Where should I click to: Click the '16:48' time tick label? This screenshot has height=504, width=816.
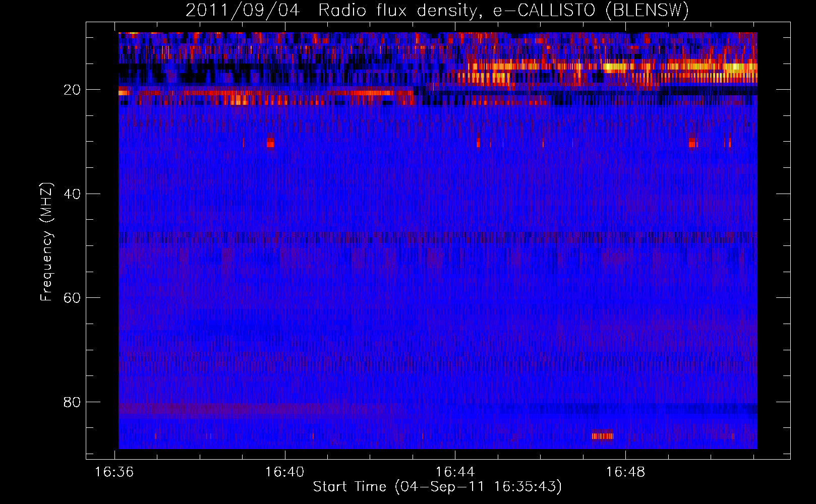pyautogui.click(x=625, y=472)
